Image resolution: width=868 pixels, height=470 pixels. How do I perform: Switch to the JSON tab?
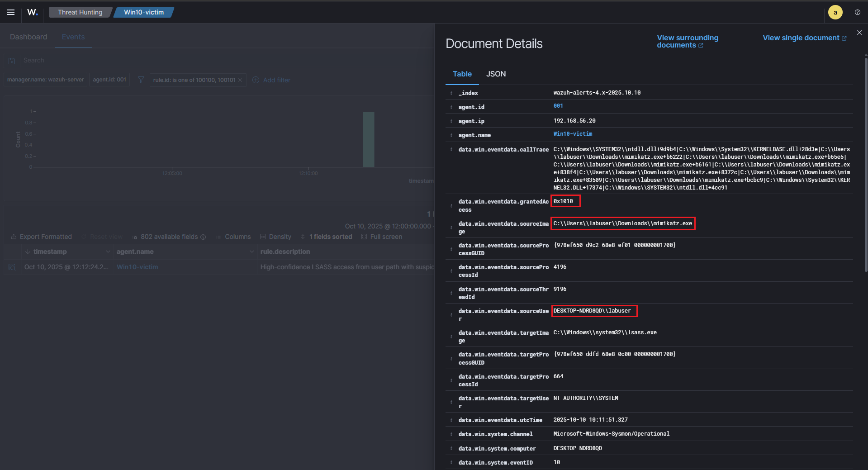click(x=496, y=74)
